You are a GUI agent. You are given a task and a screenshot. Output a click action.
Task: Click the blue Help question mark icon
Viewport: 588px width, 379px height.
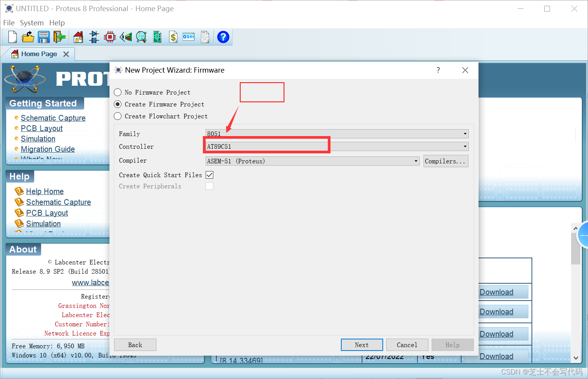[x=223, y=37]
